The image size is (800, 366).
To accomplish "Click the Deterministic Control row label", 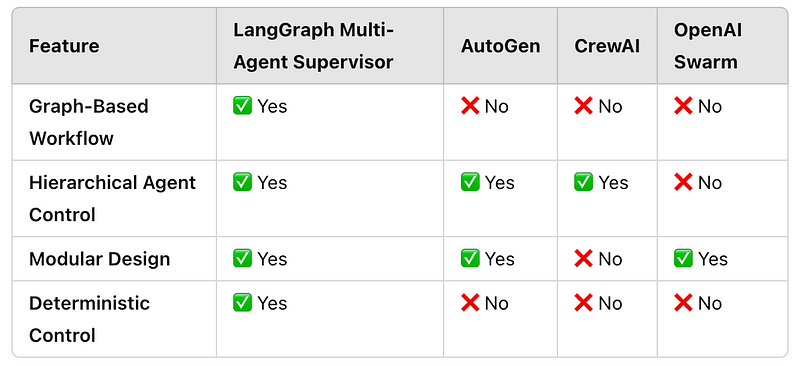I will pos(89,319).
